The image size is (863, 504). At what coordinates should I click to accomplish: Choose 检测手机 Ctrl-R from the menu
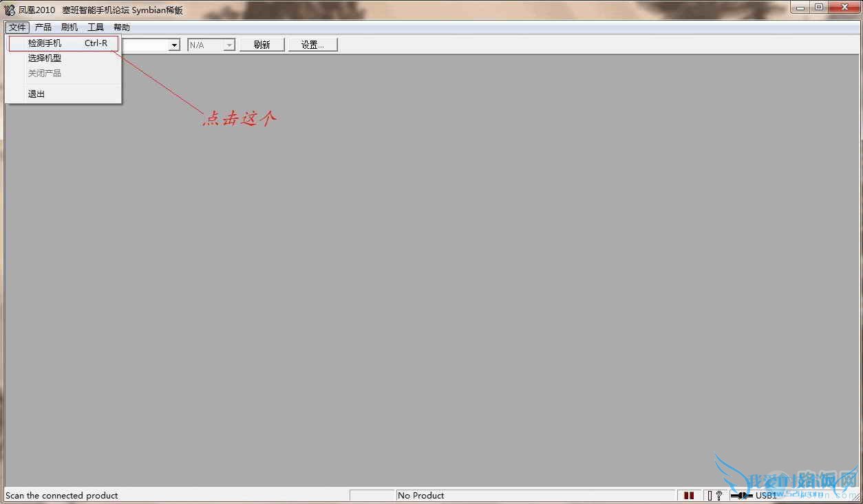pyautogui.click(x=63, y=43)
